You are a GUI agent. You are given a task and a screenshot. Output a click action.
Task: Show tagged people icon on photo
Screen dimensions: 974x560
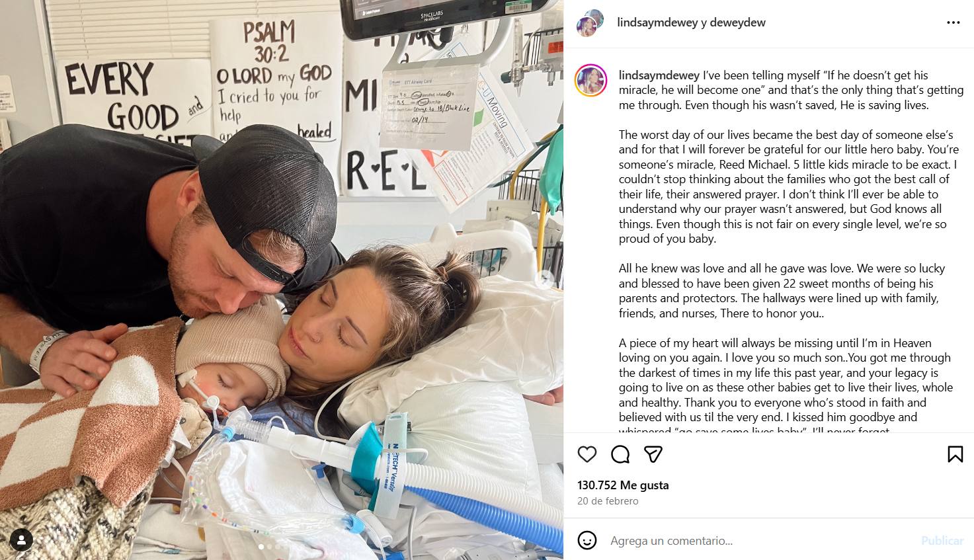coord(22,540)
